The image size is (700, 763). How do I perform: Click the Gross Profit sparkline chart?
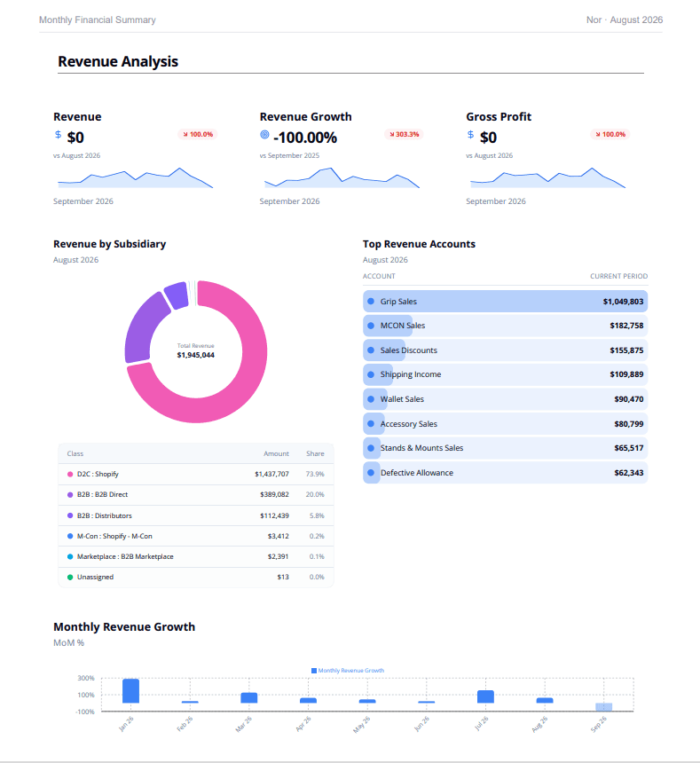pos(547,178)
